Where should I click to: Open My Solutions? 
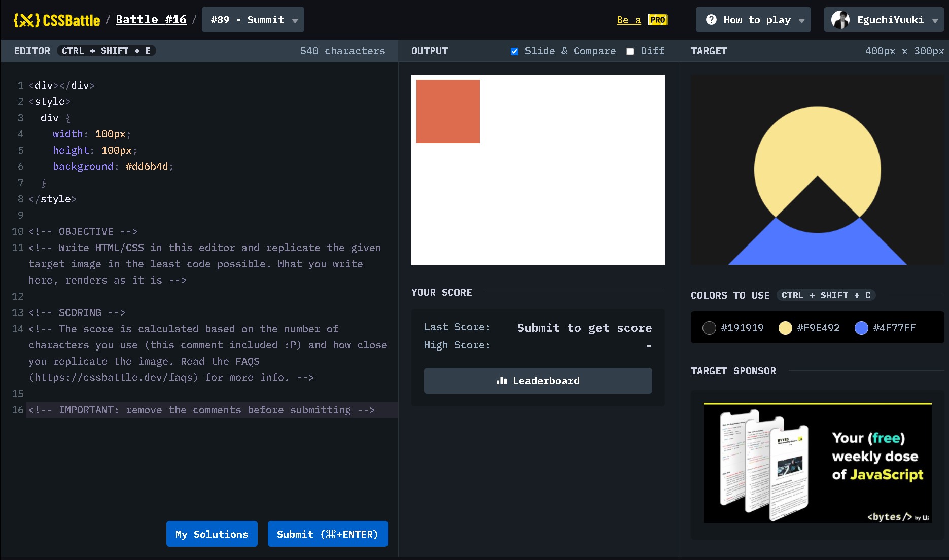coord(212,534)
